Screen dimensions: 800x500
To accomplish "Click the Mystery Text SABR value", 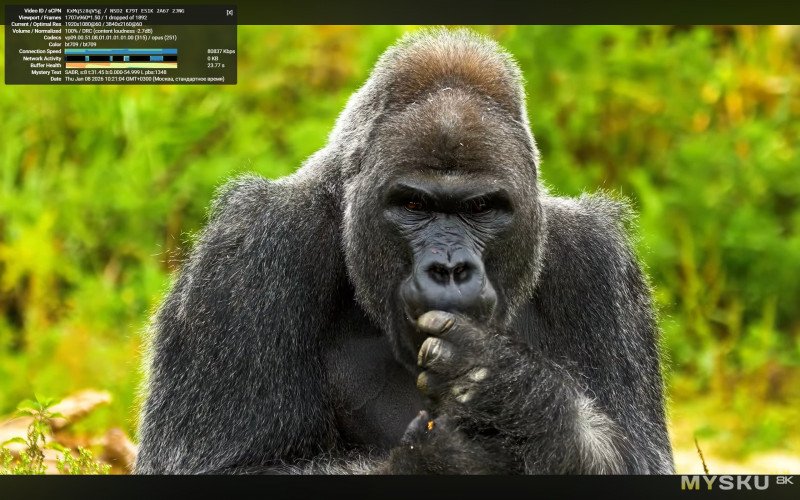I will [x=115, y=72].
